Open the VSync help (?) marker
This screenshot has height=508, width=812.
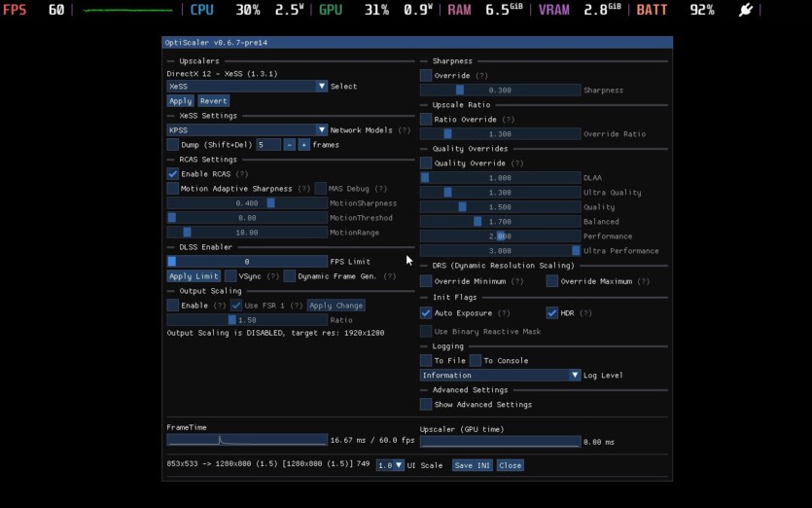273,276
